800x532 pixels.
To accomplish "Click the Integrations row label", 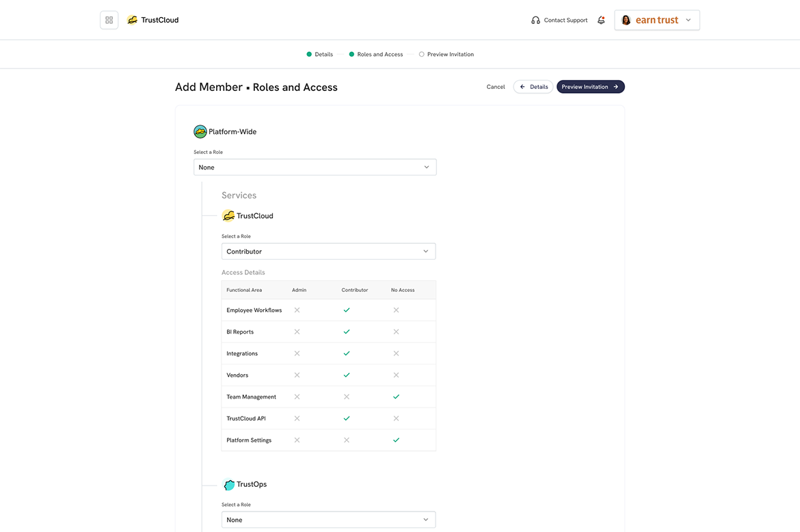I will pos(242,354).
